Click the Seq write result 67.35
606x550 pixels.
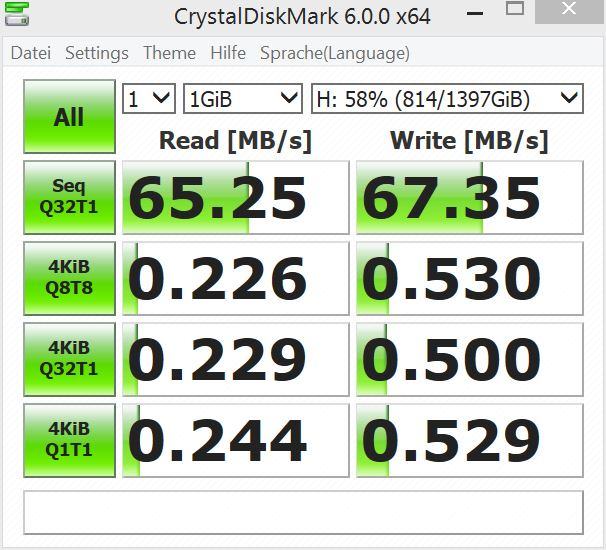470,198
